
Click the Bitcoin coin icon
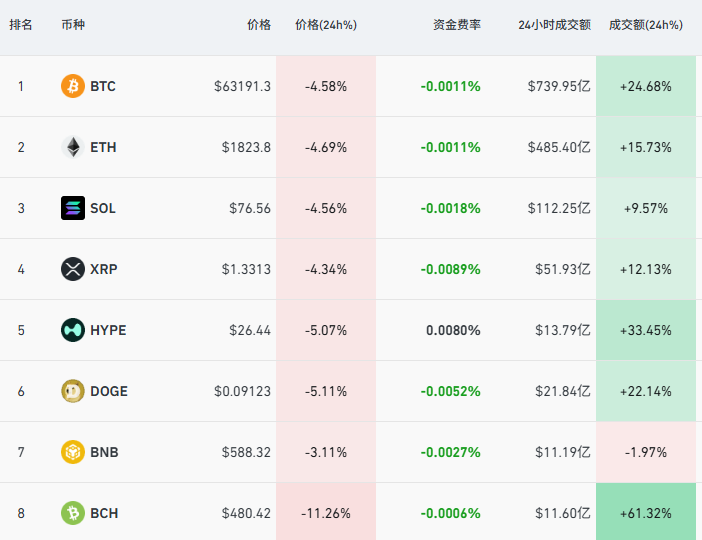(x=73, y=86)
